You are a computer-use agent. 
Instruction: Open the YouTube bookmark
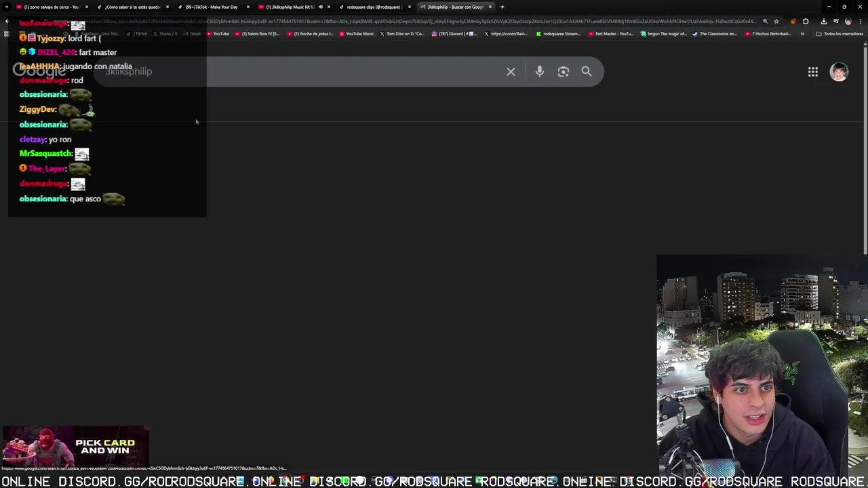(218, 34)
